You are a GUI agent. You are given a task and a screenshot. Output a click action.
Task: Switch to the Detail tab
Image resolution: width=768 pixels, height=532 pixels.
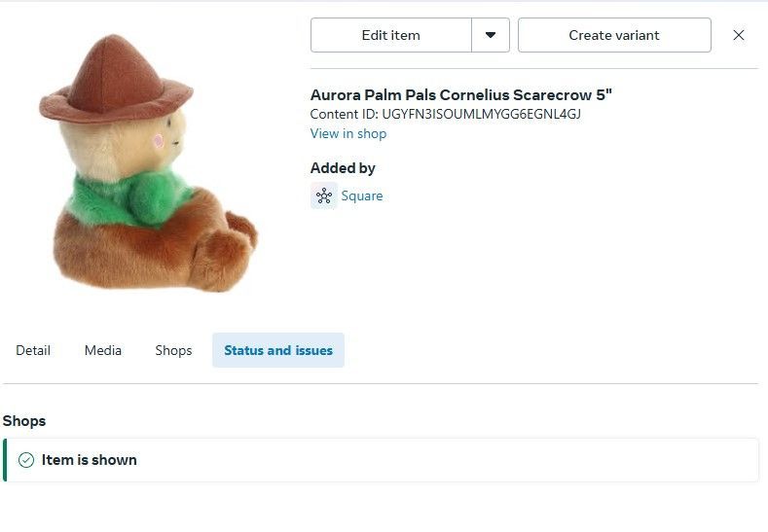point(33,350)
